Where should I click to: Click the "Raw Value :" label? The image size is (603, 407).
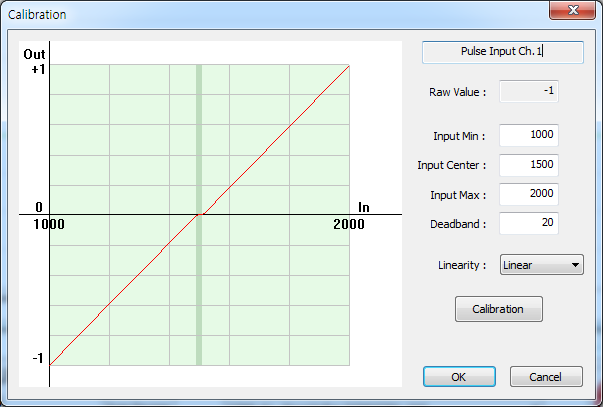point(457,92)
